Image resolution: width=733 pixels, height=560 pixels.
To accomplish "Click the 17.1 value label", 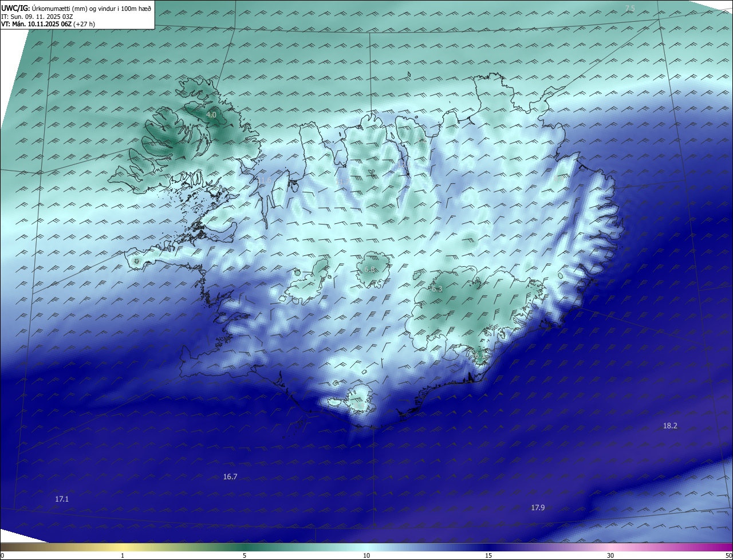I will (x=62, y=499).
